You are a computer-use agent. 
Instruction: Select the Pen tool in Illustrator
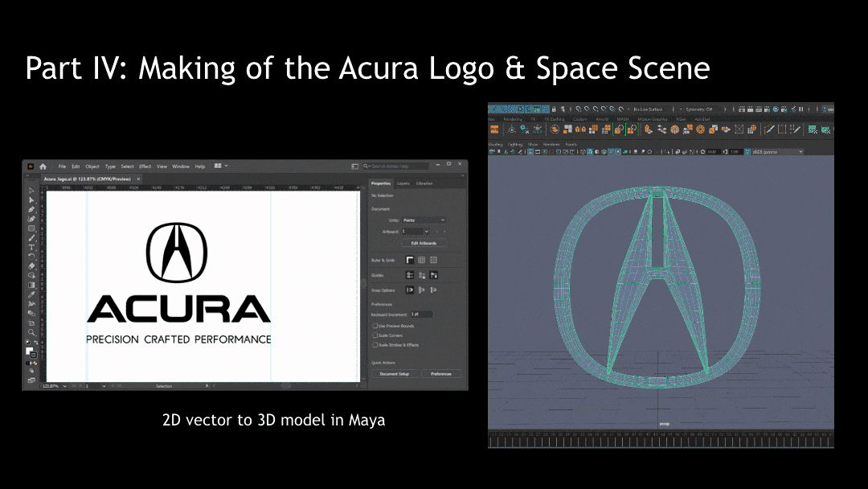[x=31, y=209]
